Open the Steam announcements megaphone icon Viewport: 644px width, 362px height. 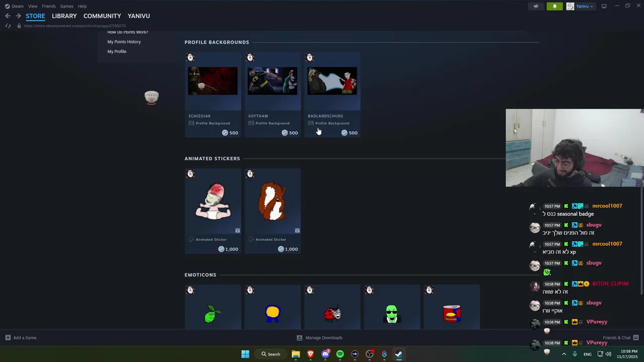coord(535,6)
